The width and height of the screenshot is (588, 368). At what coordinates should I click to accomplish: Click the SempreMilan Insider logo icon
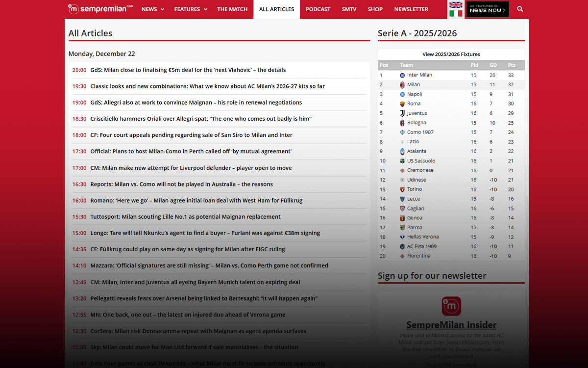pyautogui.click(x=451, y=305)
